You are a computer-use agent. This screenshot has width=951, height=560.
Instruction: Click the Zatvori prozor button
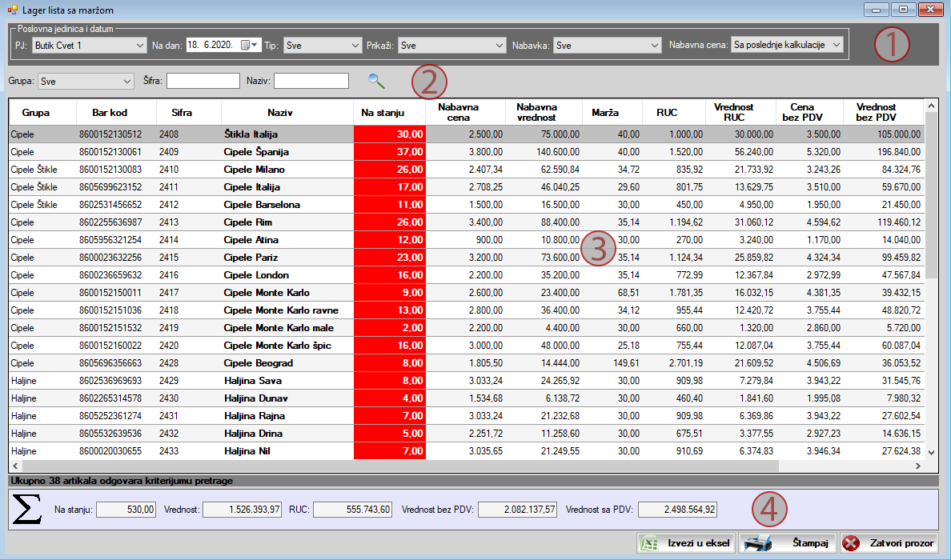(889, 543)
